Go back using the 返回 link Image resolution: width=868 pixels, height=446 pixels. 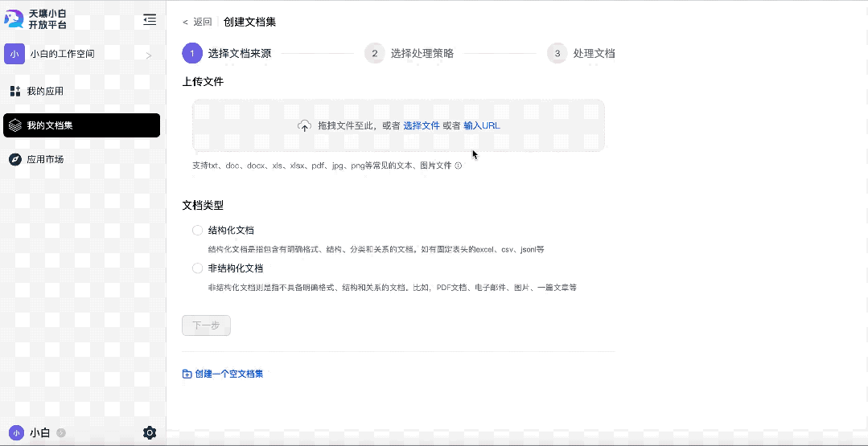197,23
